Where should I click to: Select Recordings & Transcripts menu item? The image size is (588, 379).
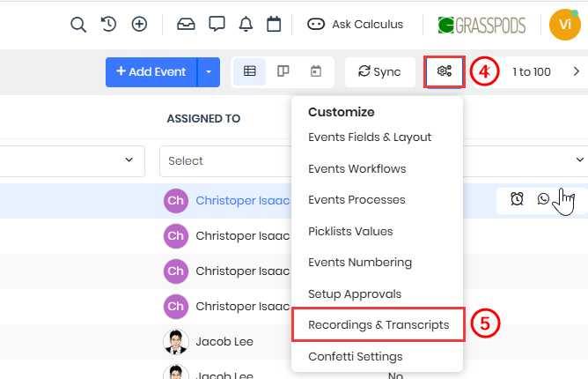pyautogui.click(x=379, y=325)
